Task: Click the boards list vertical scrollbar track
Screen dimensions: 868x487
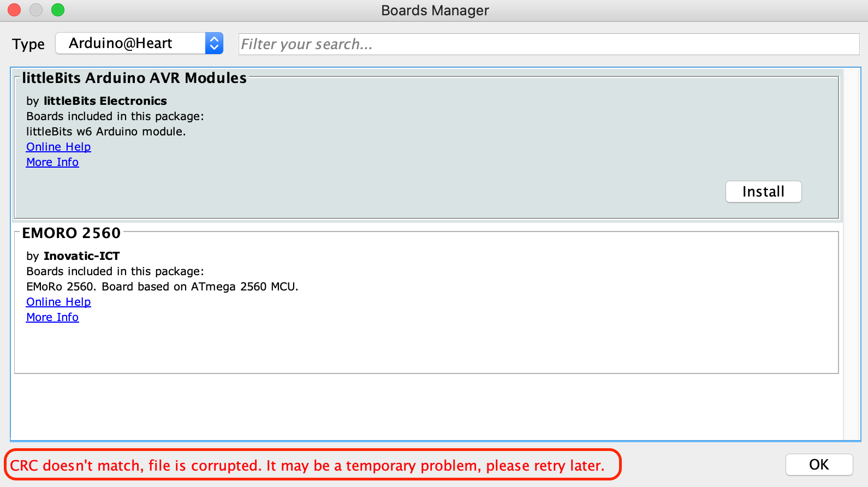Action: (x=851, y=254)
